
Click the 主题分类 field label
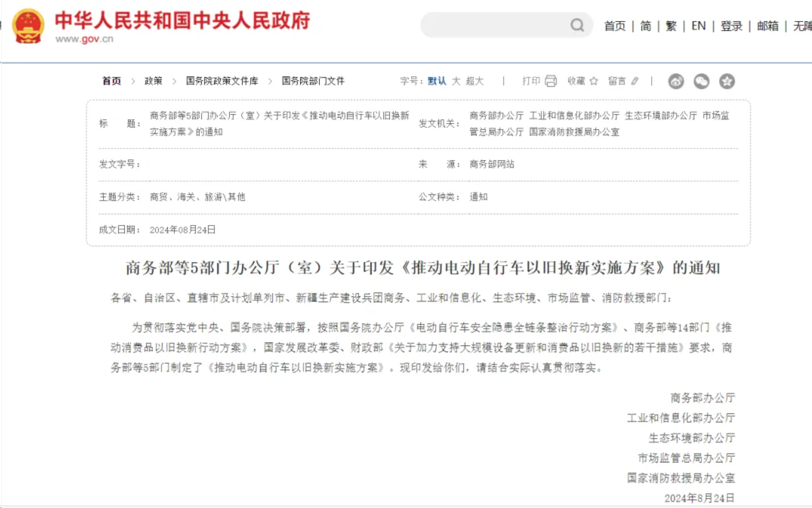coord(119,197)
